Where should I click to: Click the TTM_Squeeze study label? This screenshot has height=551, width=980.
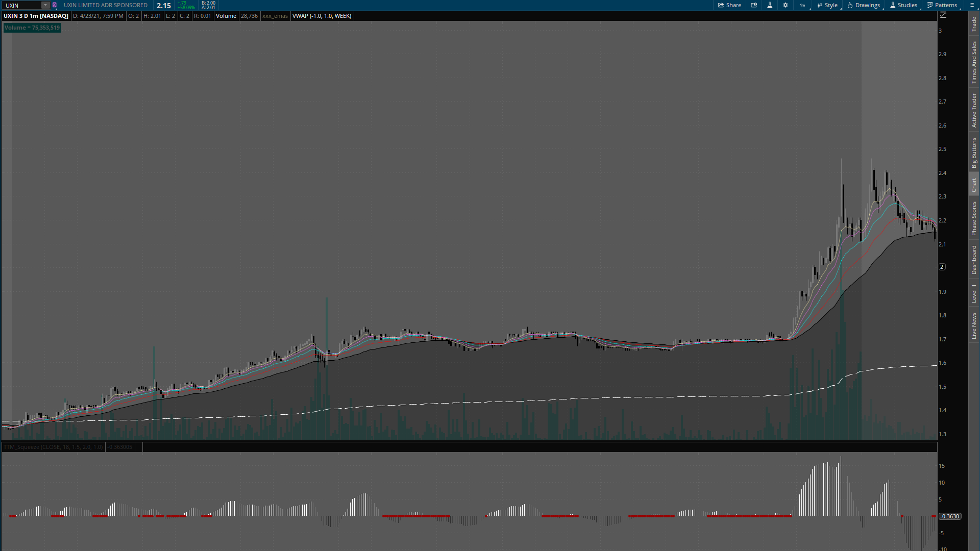53,447
